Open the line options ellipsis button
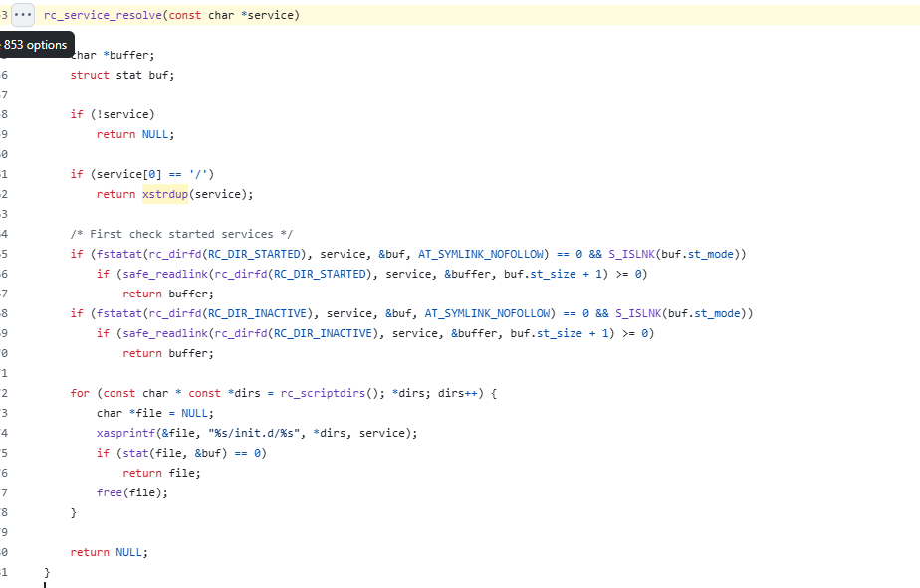 tap(23, 15)
